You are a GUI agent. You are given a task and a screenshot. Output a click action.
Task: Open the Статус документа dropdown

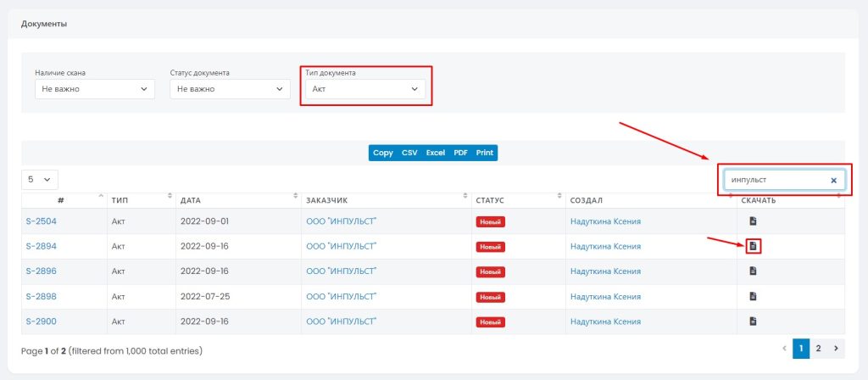[230, 89]
